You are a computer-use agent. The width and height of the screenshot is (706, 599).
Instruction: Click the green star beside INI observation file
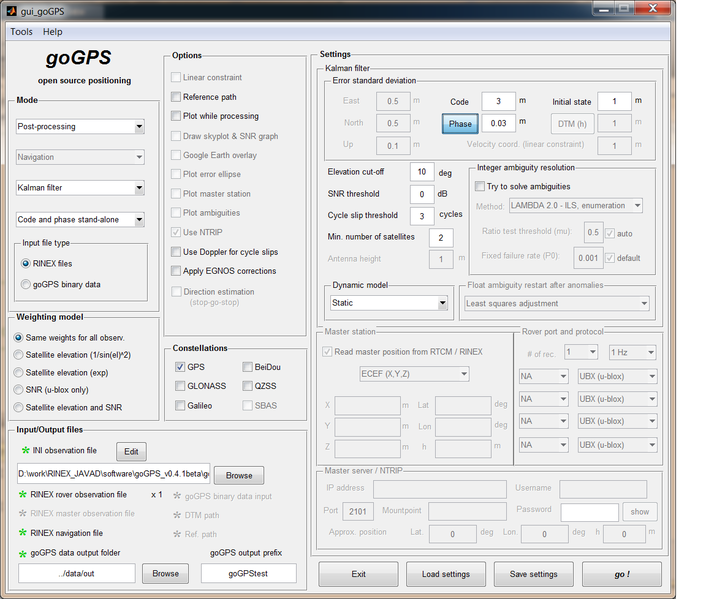coord(24,452)
